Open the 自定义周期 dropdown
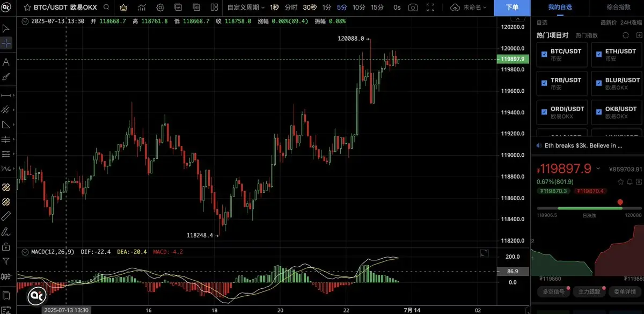Screen dimensions: 644x314 pyautogui.click(x=246, y=8)
